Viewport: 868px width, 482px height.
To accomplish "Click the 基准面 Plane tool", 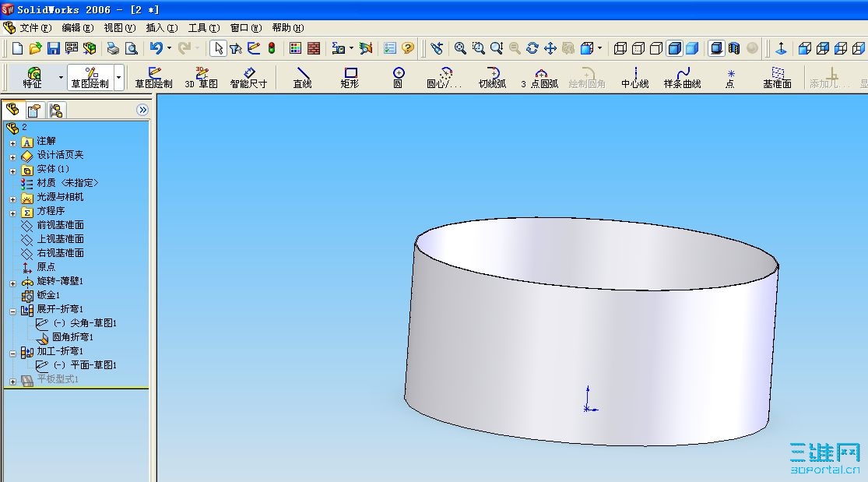I will coord(777,78).
